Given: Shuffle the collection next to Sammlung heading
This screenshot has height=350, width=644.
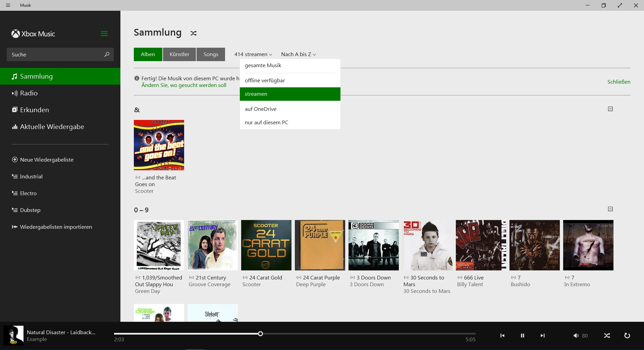Looking at the screenshot, I should tap(194, 33).
